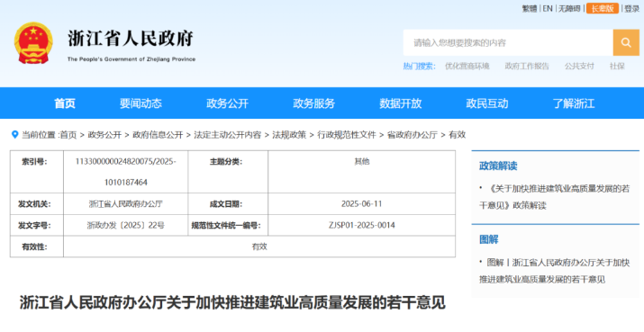Click index number 113300000024820075/2025-1010187464
The image size is (644, 332).
coord(126,172)
